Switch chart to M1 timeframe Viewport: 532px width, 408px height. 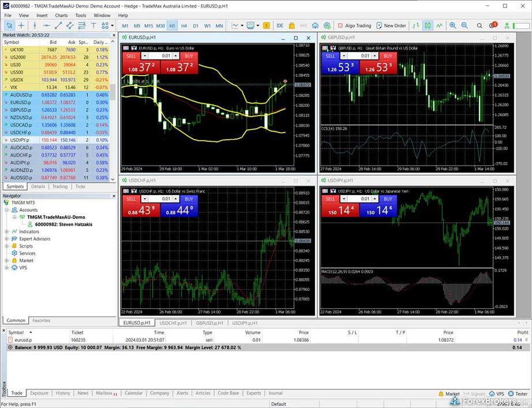pyautogui.click(x=125, y=26)
